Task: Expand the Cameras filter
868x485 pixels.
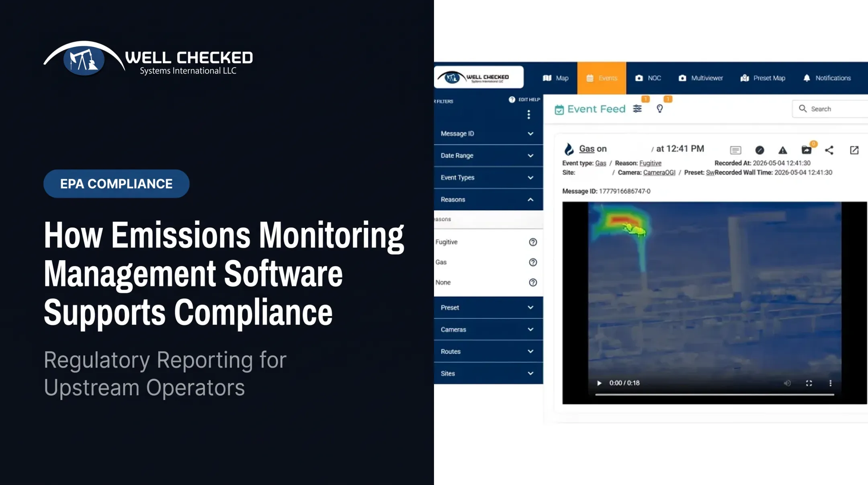Action: pyautogui.click(x=488, y=329)
